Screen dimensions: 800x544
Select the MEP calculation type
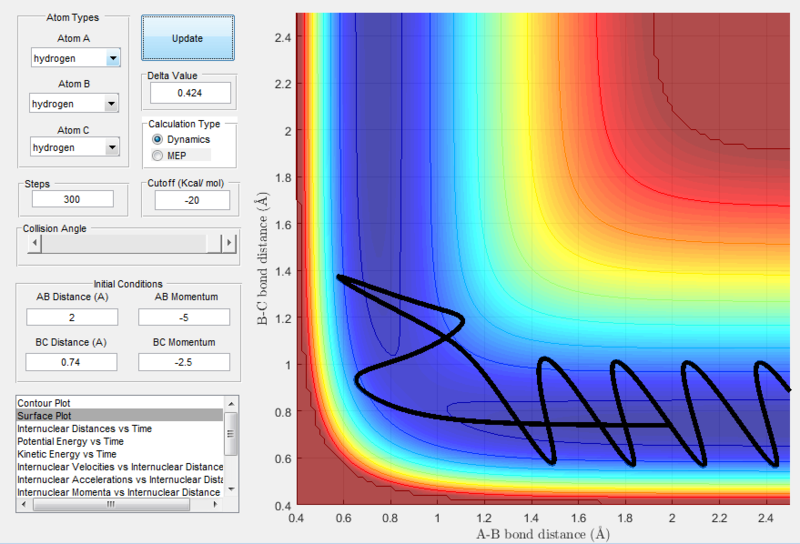coord(170,156)
